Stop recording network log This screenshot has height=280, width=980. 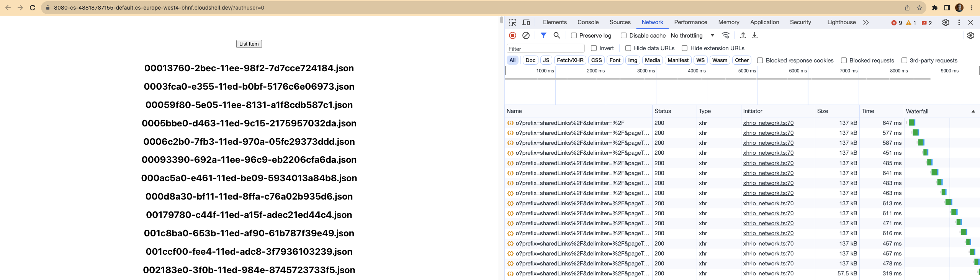(512, 35)
